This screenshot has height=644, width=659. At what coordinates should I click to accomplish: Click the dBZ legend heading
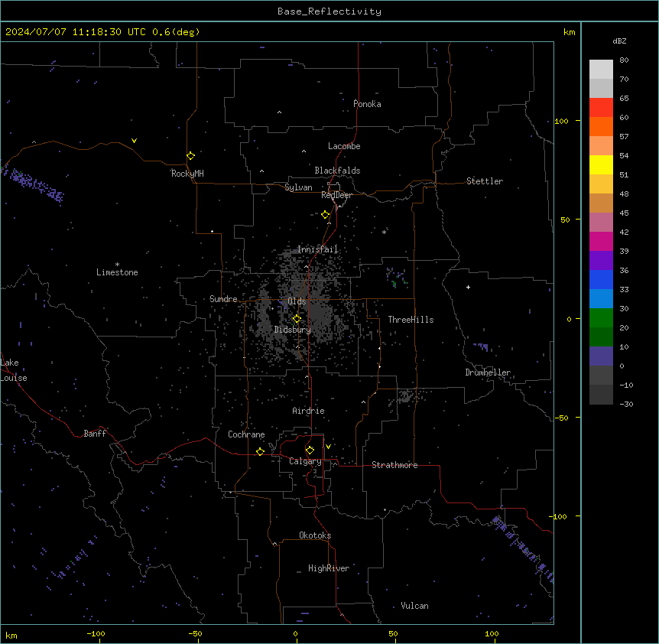coord(619,41)
